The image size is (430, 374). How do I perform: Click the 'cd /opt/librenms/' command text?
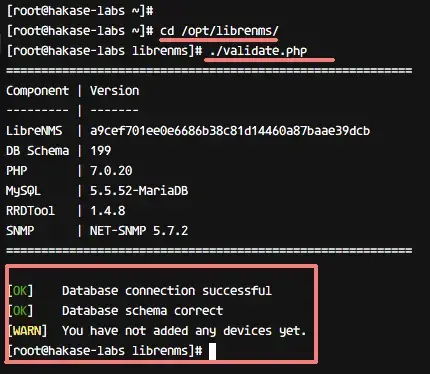(x=219, y=31)
